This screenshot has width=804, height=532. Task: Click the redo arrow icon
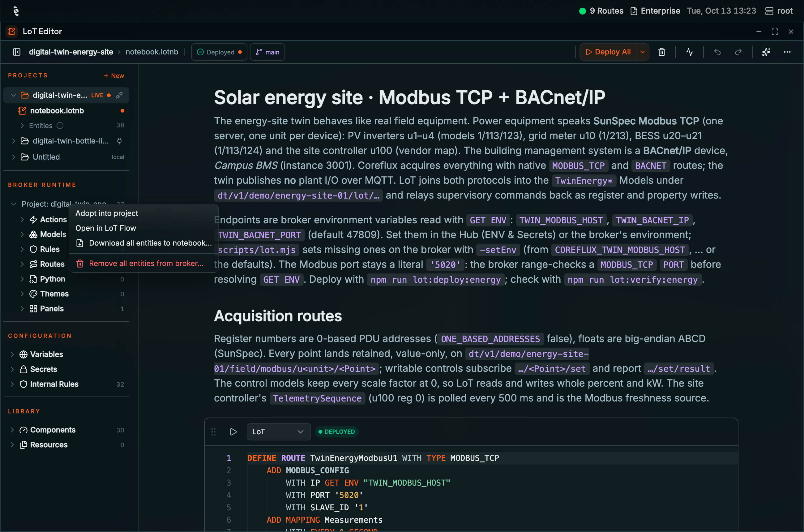pyautogui.click(x=738, y=52)
